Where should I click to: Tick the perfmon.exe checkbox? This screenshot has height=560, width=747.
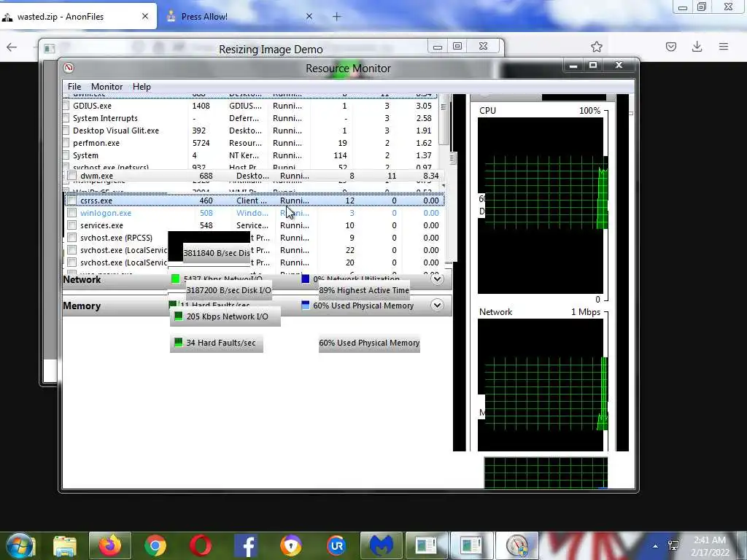66,143
